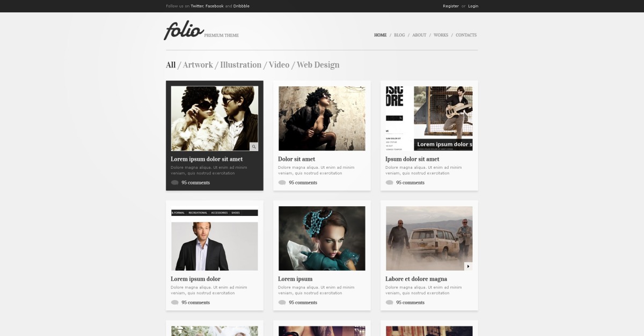Click the comment bubble icon under Labore et dolore magna
The width and height of the screenshot is (644, 336).
[x=390, y=303]
